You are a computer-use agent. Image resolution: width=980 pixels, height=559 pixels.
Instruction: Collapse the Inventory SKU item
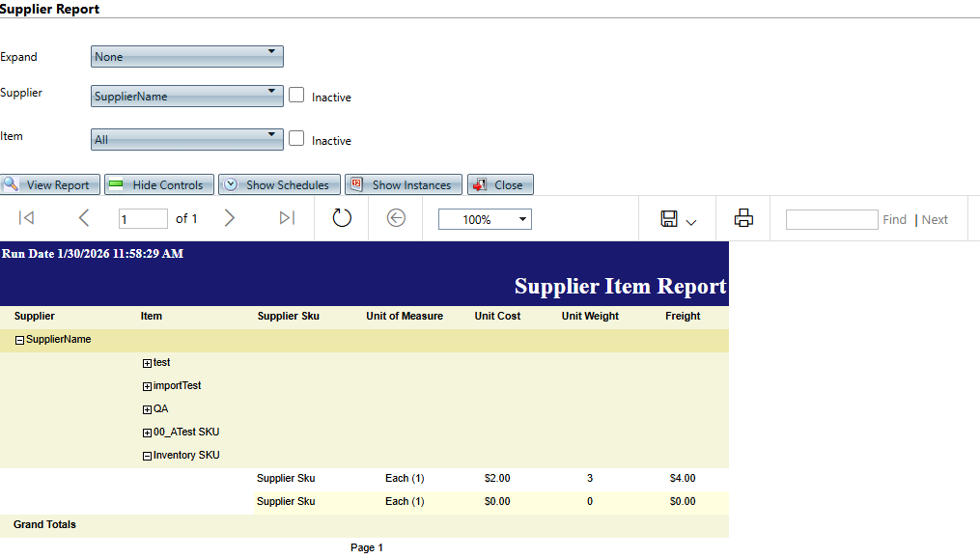[147, 456]
